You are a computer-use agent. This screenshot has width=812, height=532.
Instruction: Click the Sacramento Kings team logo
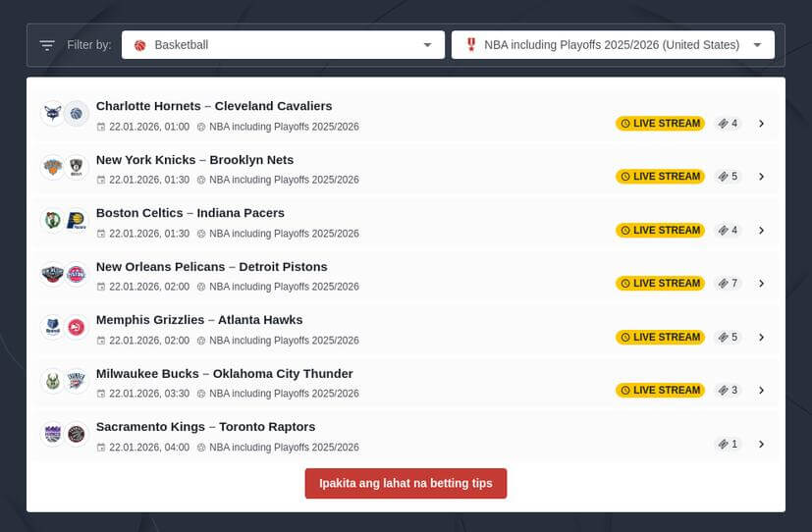(52, 434)
